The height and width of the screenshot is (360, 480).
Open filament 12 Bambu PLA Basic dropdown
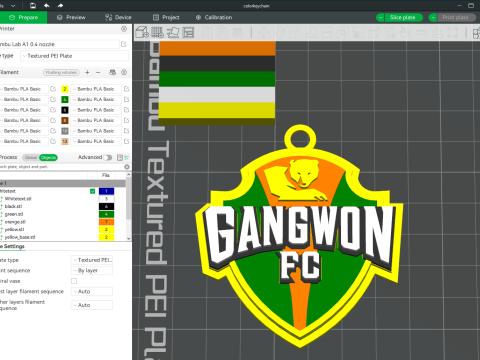pos(96,141)
